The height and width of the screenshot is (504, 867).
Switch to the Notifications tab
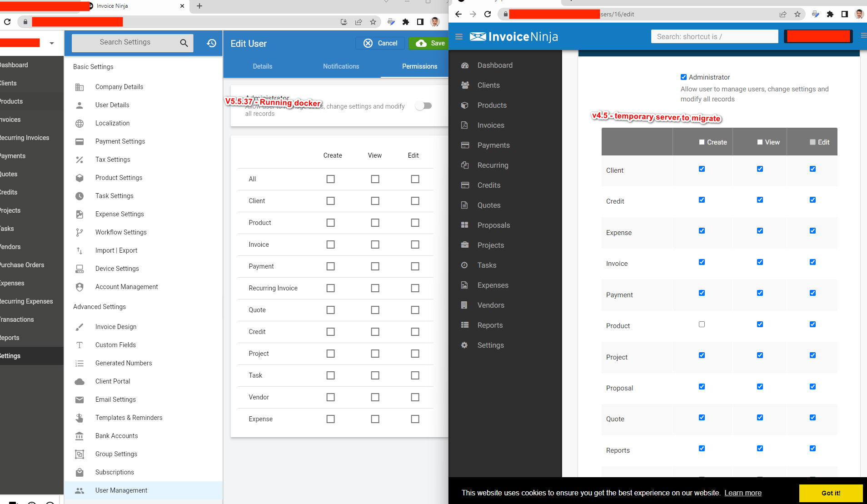pos(341,66)
